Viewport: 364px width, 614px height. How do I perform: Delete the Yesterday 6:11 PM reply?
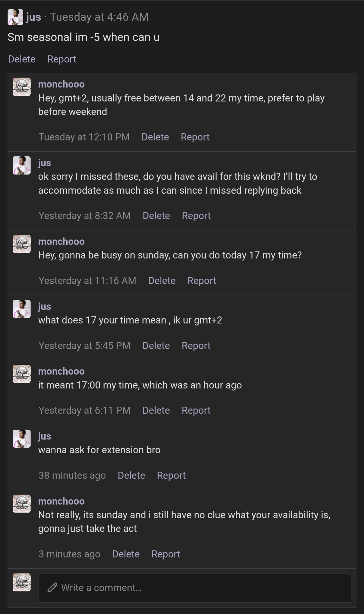[x=156, y=411]
